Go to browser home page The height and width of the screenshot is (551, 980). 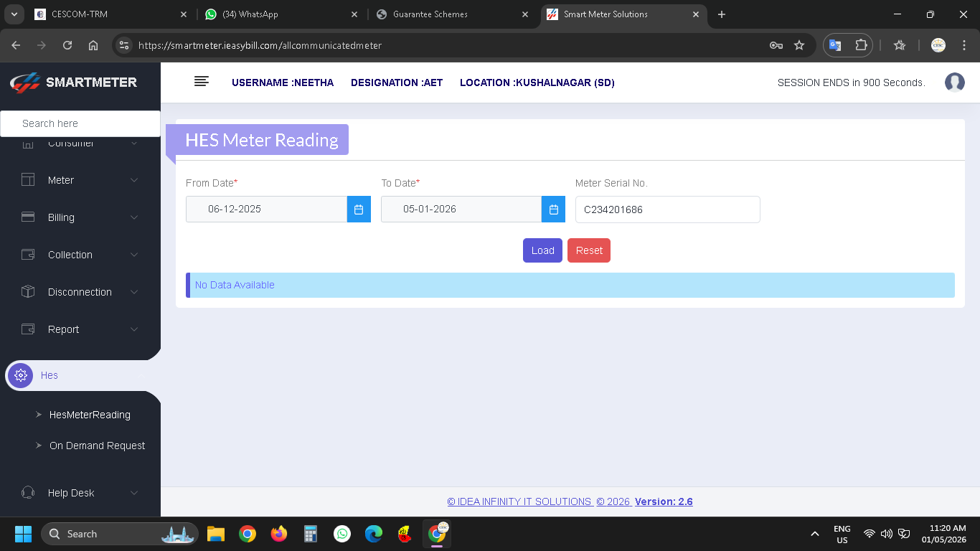pos(93,45)
